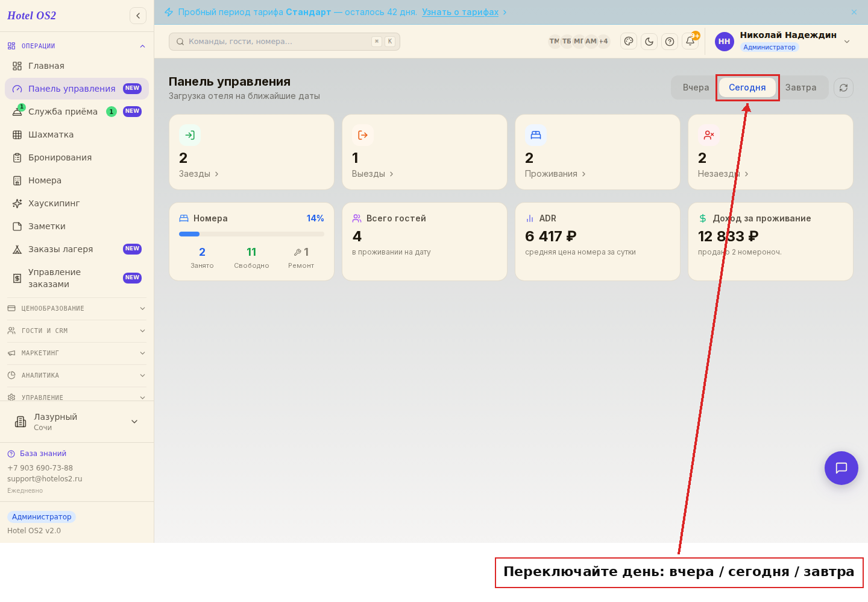
Task: Click the Незаезды no-show icon
Action: click(x=709, y=135)
